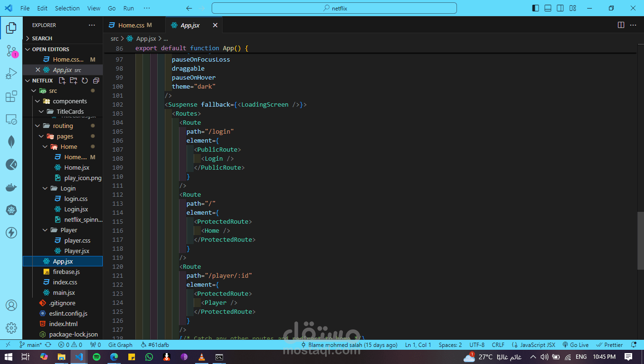The width and height of the screenshot is (644, 364).
Task: Open editor More Actions ellipsis
Action: click(x=633, y=25)
